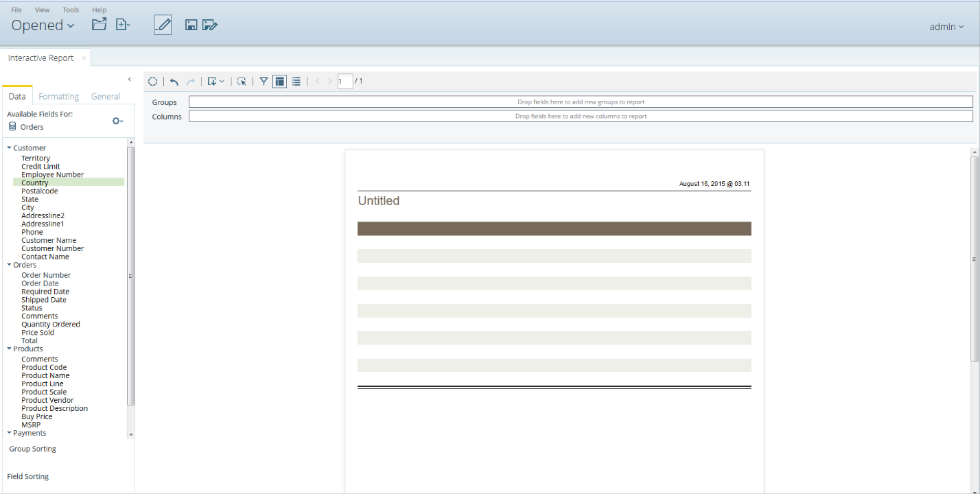Screen dimensions: 980x494
Task: Collapse the Payments tree group
Action: 10,433
